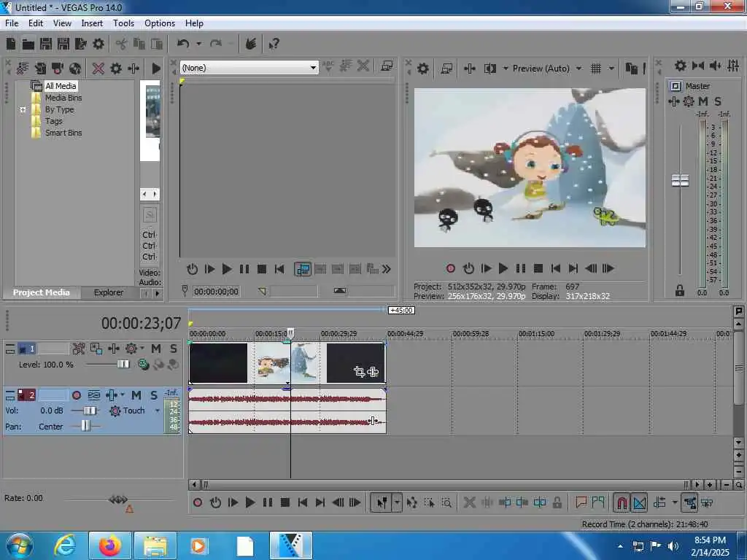The height and width of the screenshot is (560, 747).
Task: Click the Track FX icon on video track 1
Action: pyautogui.click(x=114, y=349)
